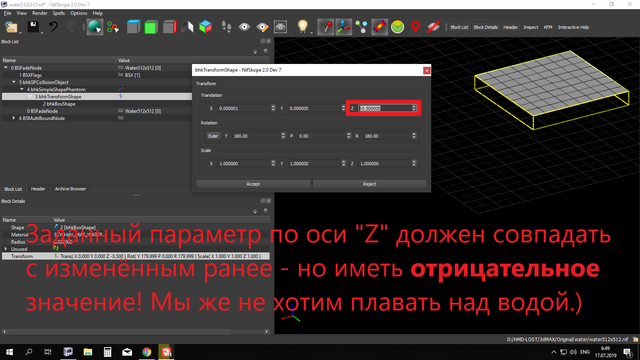Screen dimensions: 640x360
Task: Click the Interactive Help toolbar button
Action: click(573, 27)
